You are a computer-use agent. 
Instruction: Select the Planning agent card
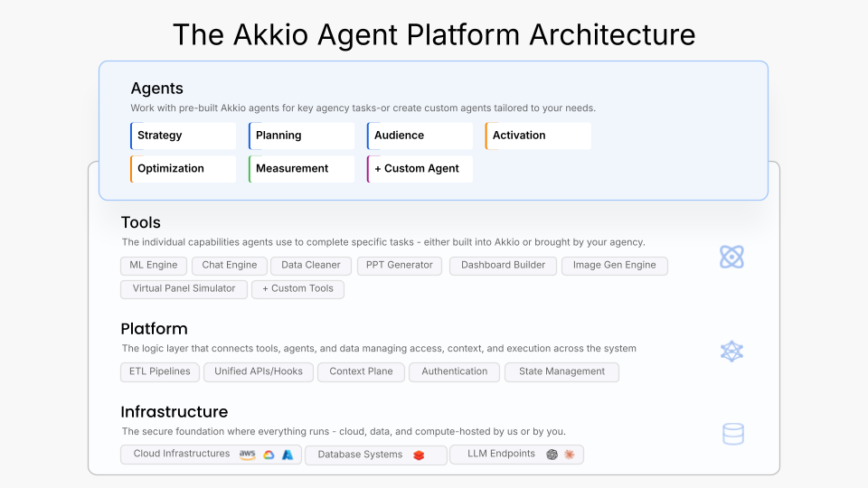[x=302, y=136]
